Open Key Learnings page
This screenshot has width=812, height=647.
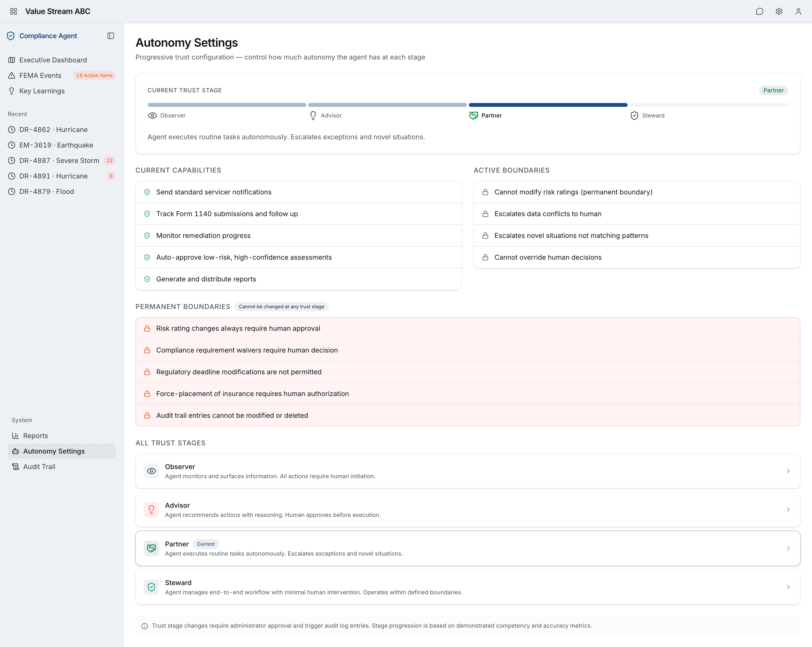coord(61,91)
